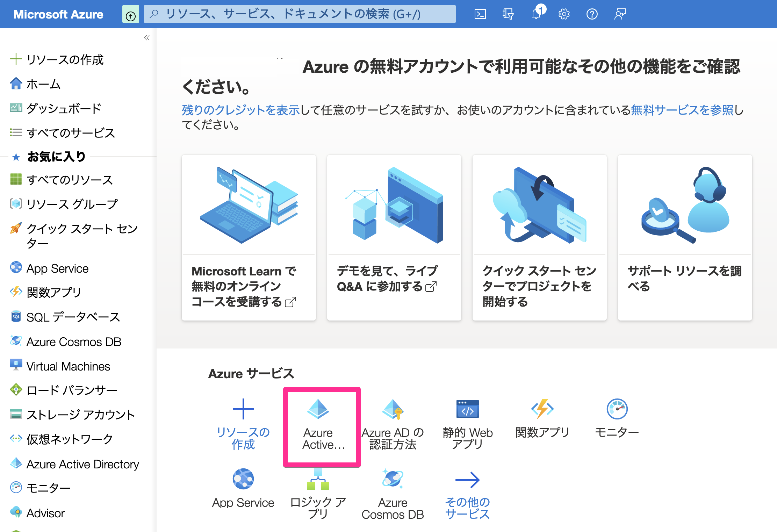Click the 残りのクレジットを表示 link
777x532 pixels.
[241, 110]
